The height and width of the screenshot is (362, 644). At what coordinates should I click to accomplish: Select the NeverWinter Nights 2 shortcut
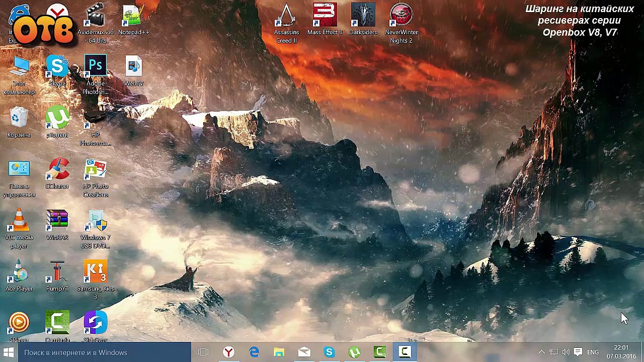point(401,24)
